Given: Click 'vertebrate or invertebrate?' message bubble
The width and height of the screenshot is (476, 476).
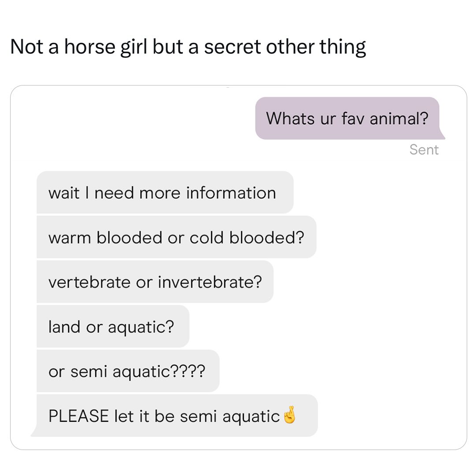Looking at the screenshot, I should tap(155, 281).
